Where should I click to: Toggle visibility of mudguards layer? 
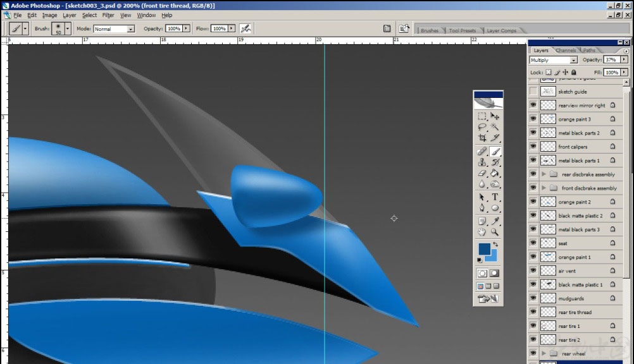click(x=533, y=298)
